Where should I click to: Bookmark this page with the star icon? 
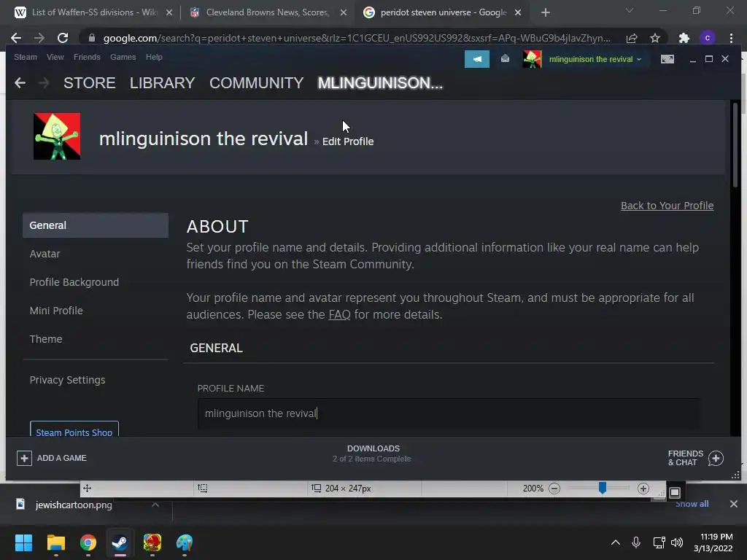click(655, 38)
